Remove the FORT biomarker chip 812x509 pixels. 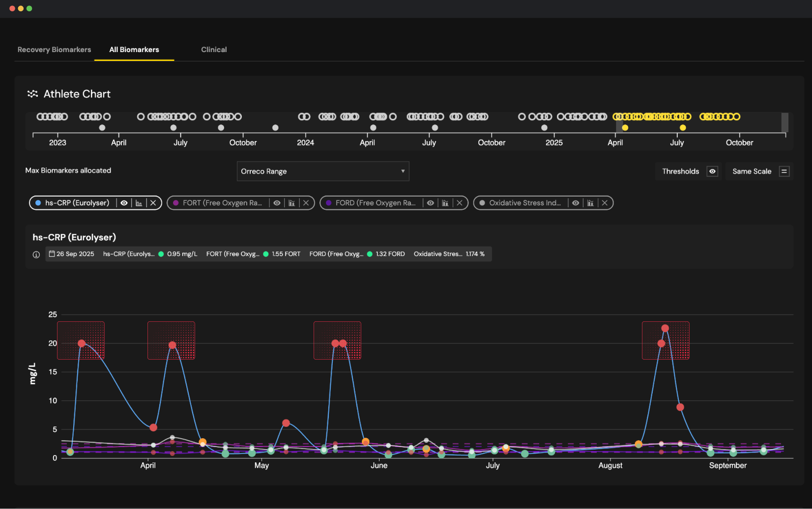pyautogui.click(x=306, y=202)
